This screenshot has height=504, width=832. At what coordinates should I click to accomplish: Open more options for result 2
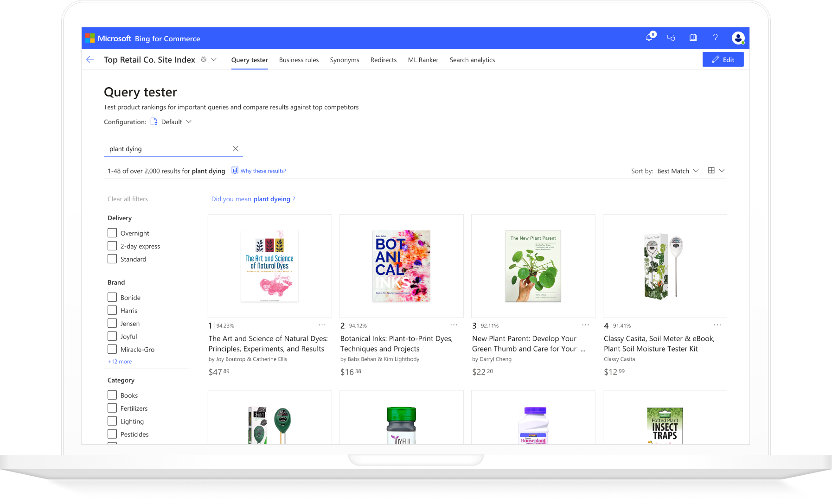click(x=454, y=325)
